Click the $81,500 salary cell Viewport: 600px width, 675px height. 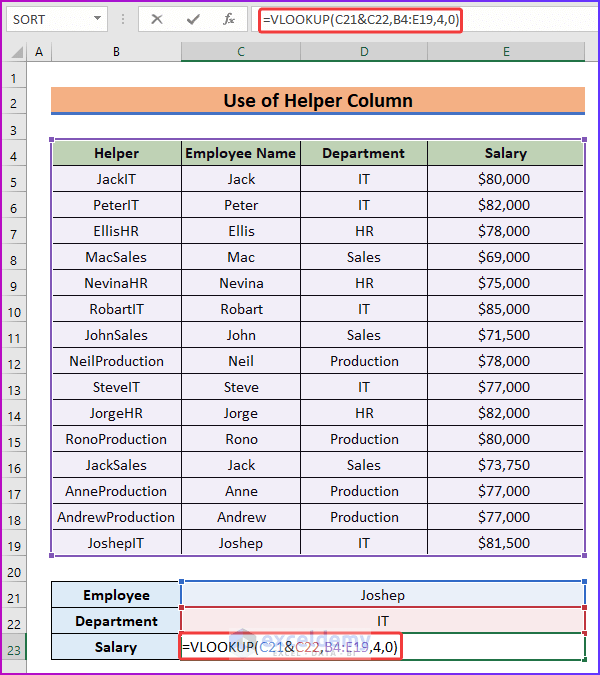(x=506, y=543)
